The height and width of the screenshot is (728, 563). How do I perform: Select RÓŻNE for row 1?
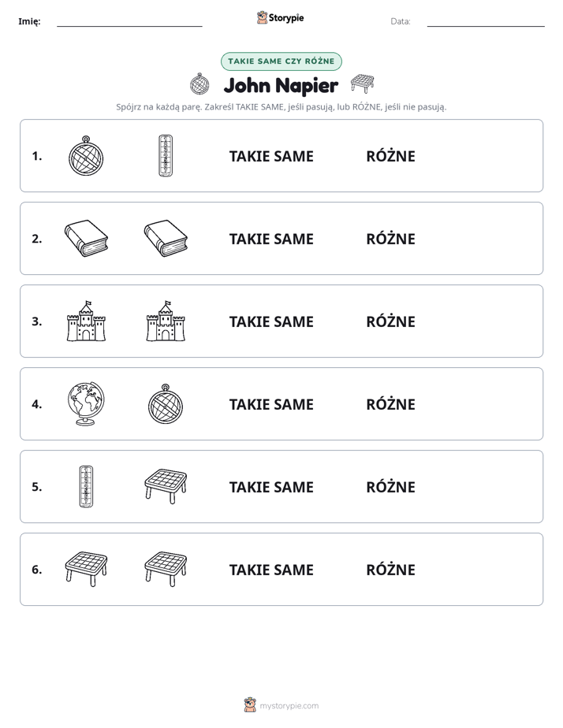[x=390, y=156]
